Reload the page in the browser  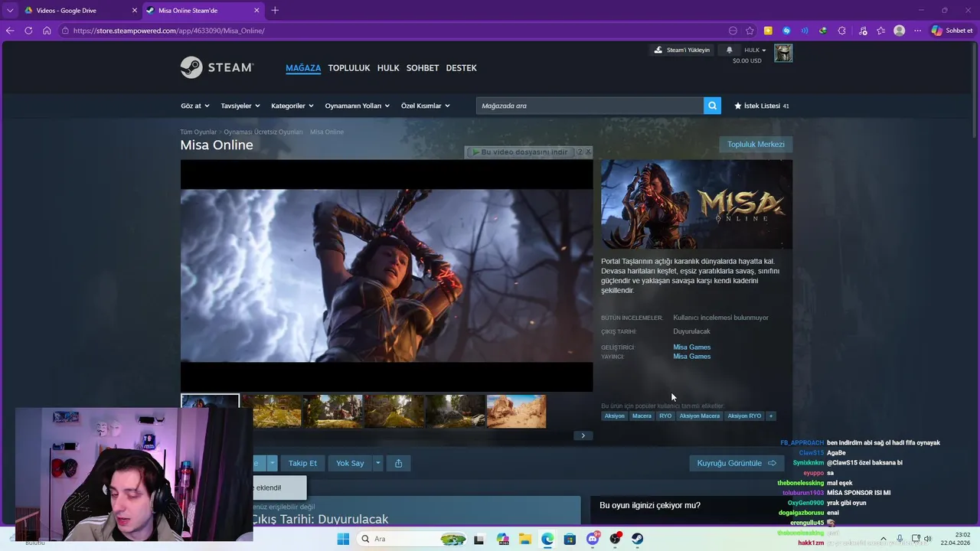pyautogui.click(x=28, y=31)
